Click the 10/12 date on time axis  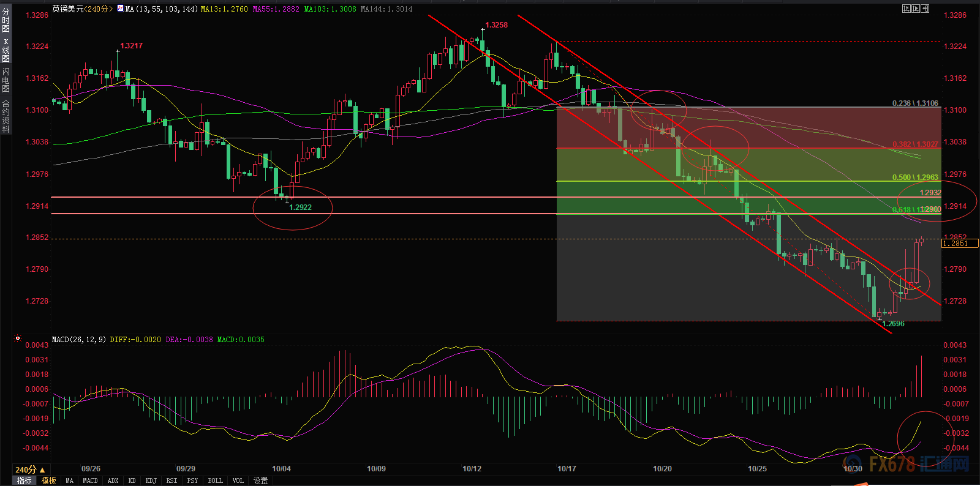(x=472, y=469)
